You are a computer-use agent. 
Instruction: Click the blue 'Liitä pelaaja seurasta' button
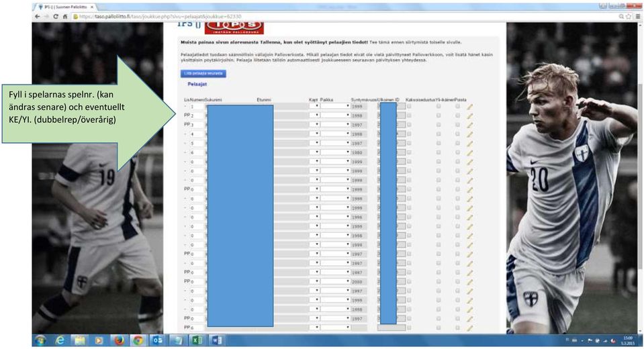coord(203,74)
